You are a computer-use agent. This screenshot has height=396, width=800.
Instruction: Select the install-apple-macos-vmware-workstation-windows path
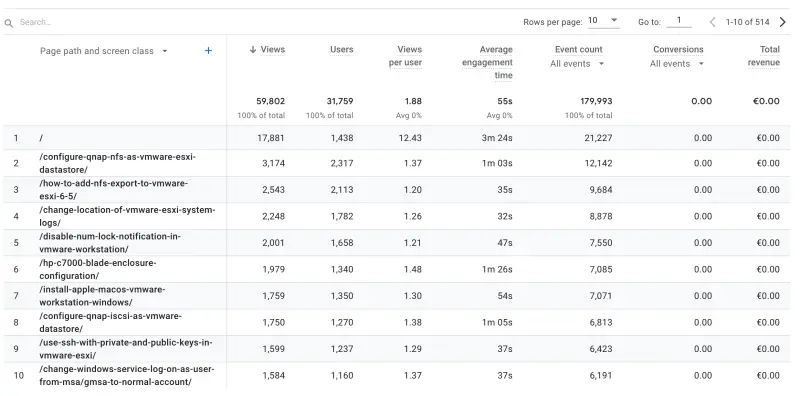[102, 296]
